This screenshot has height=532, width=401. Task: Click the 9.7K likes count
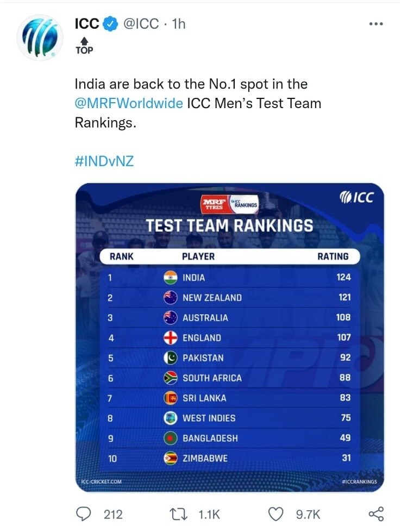point(308,515)
